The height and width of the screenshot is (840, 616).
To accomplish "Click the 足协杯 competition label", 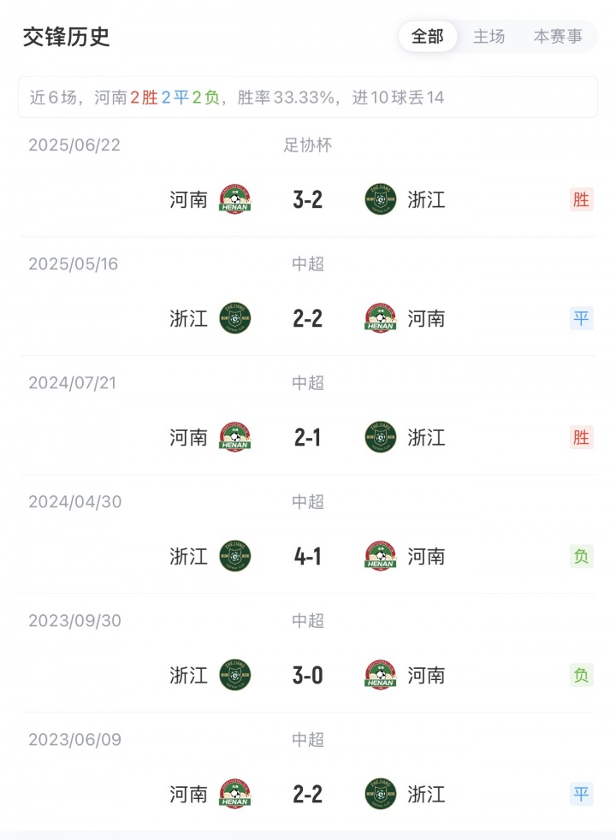I will (308, 145).
